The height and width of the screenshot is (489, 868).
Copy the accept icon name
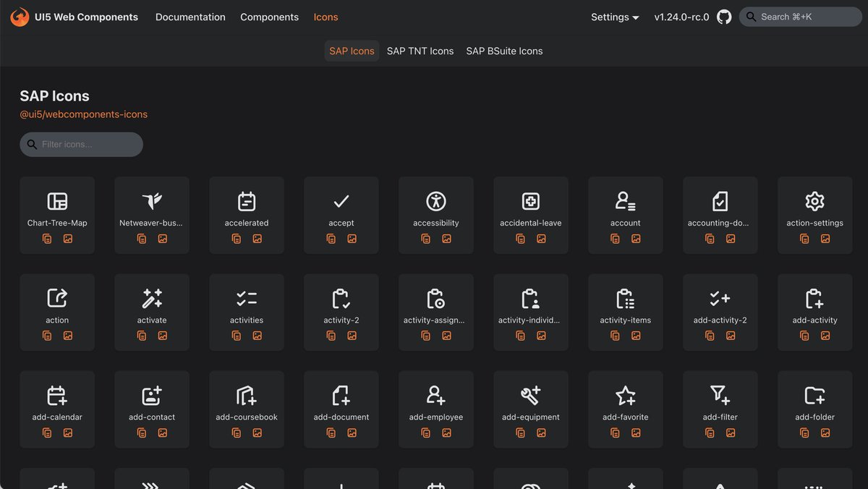coord(331,239)
